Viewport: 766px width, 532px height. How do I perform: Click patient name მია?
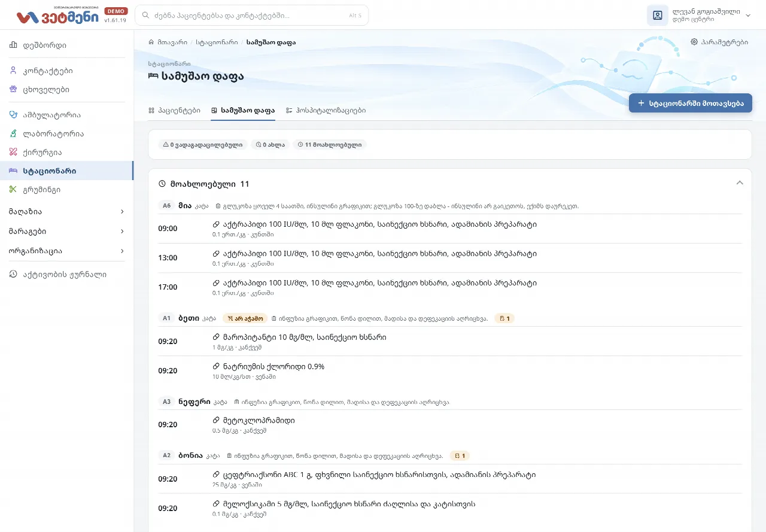184,205
